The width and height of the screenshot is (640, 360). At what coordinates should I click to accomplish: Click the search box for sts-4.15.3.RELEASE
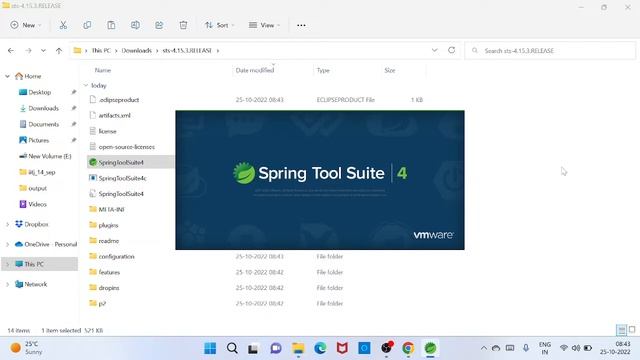click(x=550, y=51)
